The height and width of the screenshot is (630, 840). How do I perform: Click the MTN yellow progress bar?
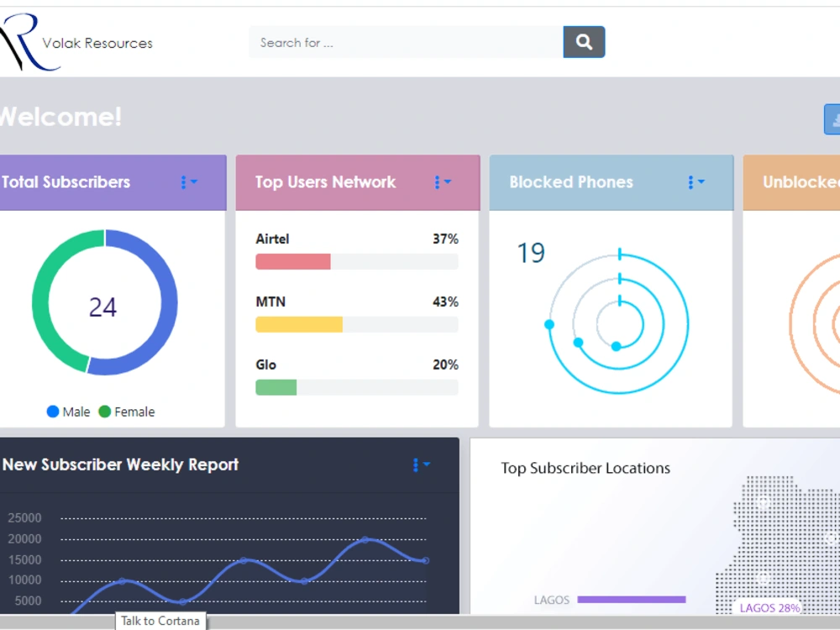click(x=299, y=324)
